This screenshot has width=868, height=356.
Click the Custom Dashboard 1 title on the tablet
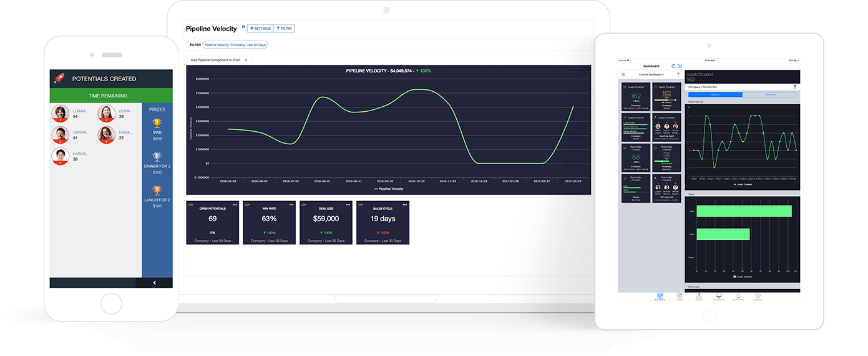click(651, 74)
